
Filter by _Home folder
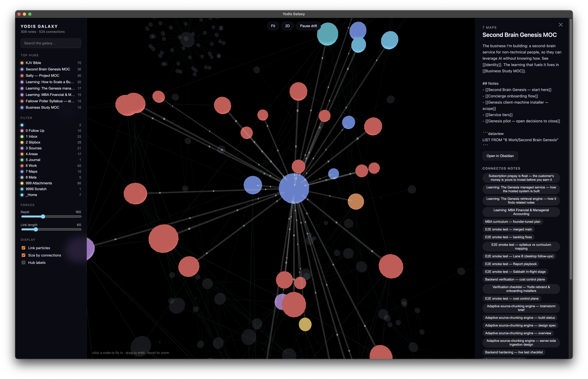(51, 195)
